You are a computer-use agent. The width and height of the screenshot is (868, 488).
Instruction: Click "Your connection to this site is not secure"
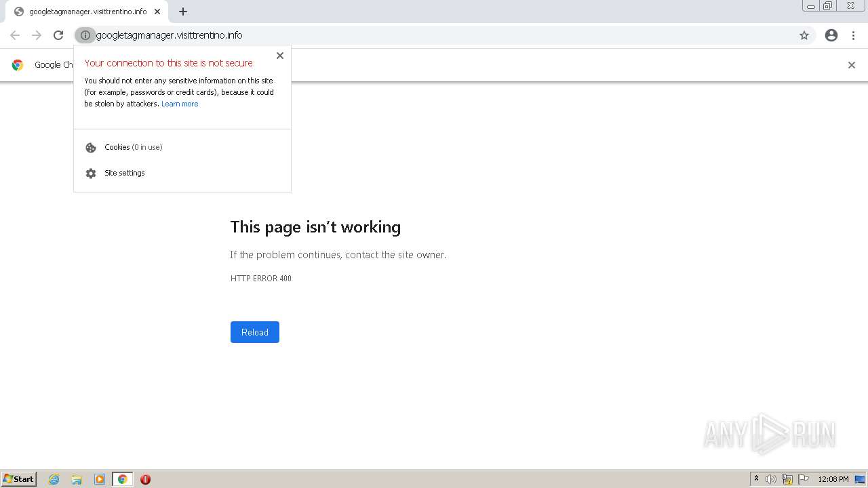tap(170, 63)
